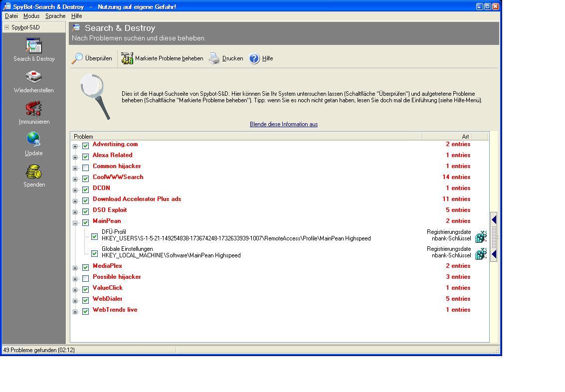Viewport: 565px width, 392px height.
Task: Click the dotted splitter grip on right edge
Action: tap(494, 237)
